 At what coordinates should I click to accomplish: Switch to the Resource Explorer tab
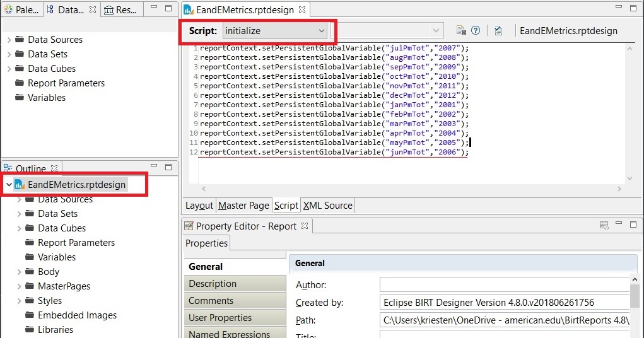click(120, 9)
